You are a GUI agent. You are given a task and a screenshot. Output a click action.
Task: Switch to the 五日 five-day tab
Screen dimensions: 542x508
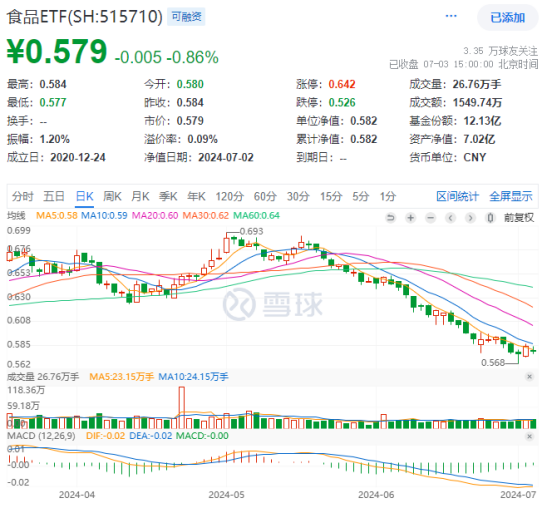(x=54, y=196)
